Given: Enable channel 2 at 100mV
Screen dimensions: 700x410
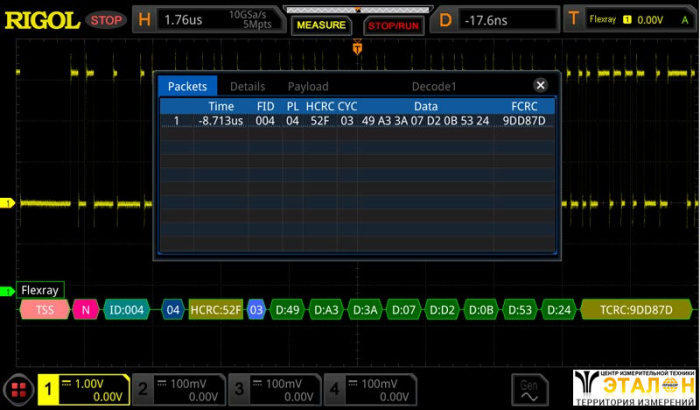Looking at the screenshot, I should pyautogui.click(x=179, y=390).
